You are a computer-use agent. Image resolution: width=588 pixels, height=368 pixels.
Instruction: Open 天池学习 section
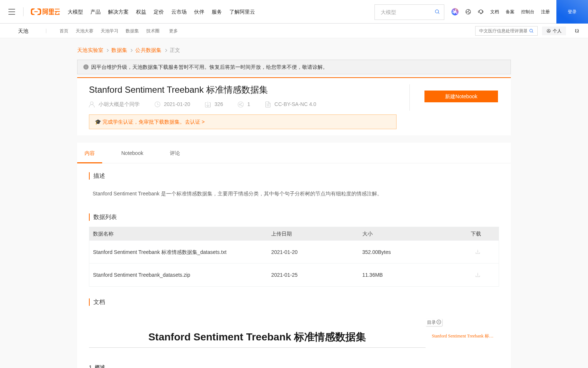point(110,31)
